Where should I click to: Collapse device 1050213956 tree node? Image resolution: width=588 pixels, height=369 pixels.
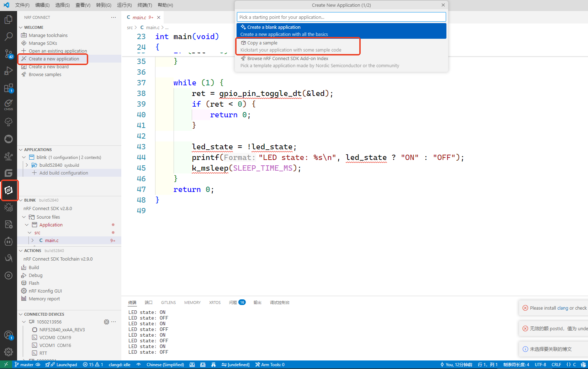pyautogui.click(x=24, y=322)
